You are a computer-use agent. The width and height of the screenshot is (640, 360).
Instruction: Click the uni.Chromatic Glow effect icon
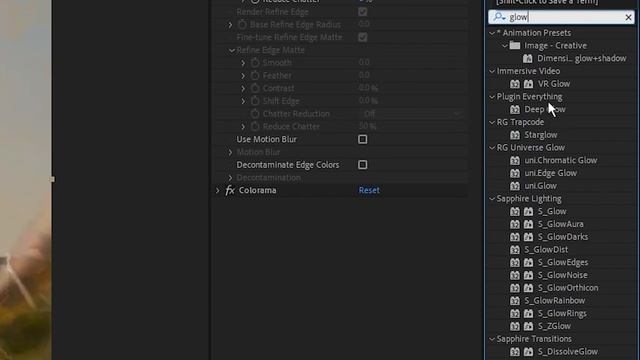(x=515, y=160)
